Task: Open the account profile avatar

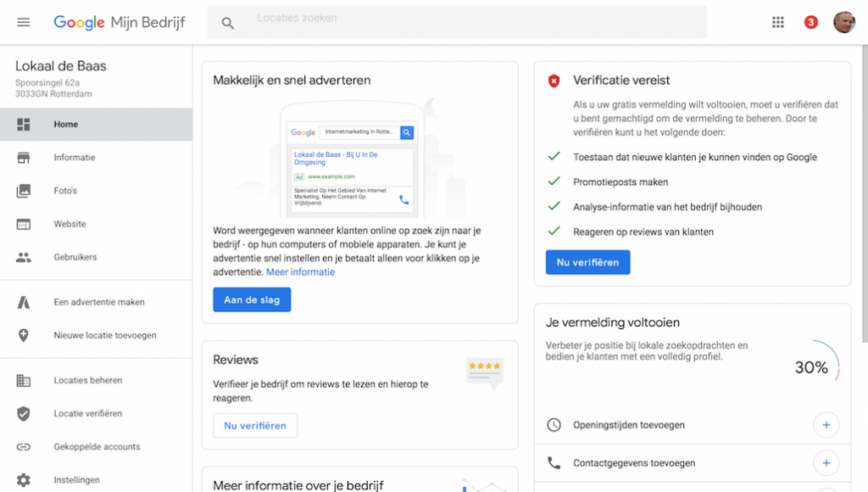Action: point(844,22)
